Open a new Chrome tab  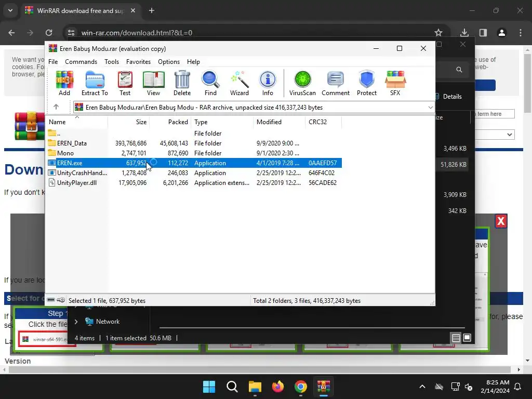[152, 10]
